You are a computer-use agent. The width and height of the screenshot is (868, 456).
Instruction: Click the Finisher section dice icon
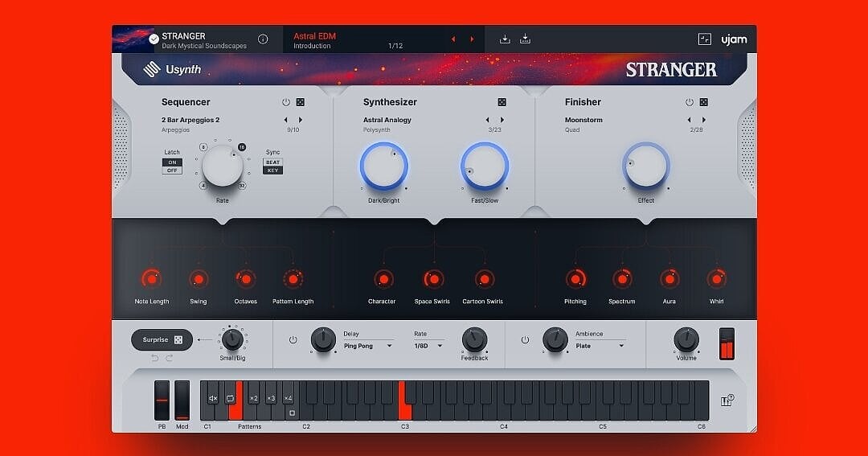(703, 103)
